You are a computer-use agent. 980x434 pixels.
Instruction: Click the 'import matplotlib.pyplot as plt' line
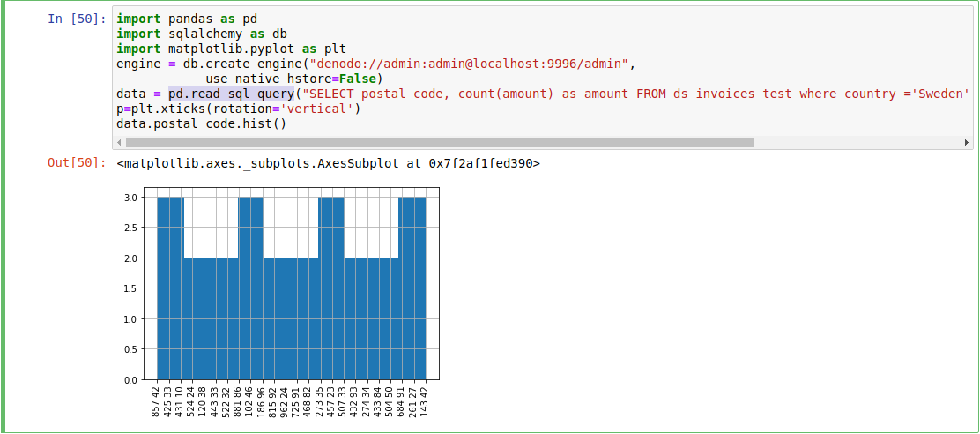[231, 49]
